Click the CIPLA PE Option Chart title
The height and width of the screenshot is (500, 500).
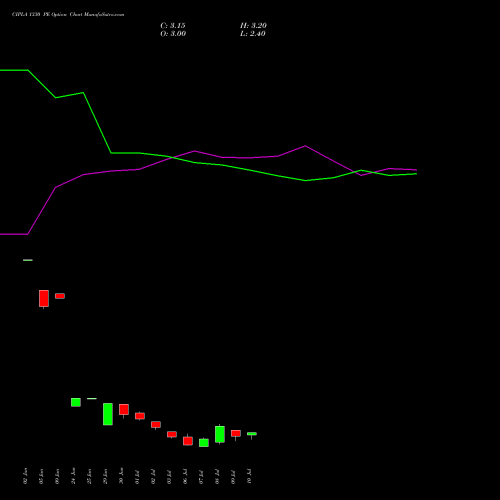coord(68,15)
